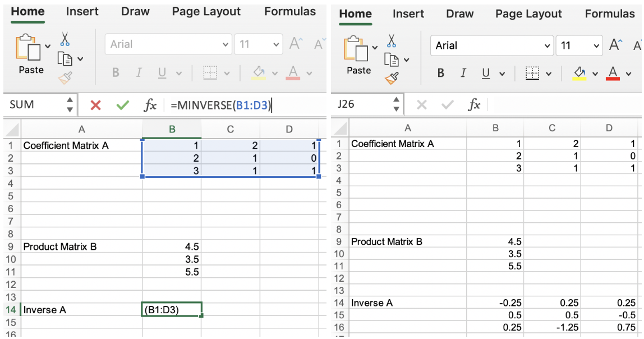Click Name Box showing J26
644x339 pixels.
tap(362, 104)
